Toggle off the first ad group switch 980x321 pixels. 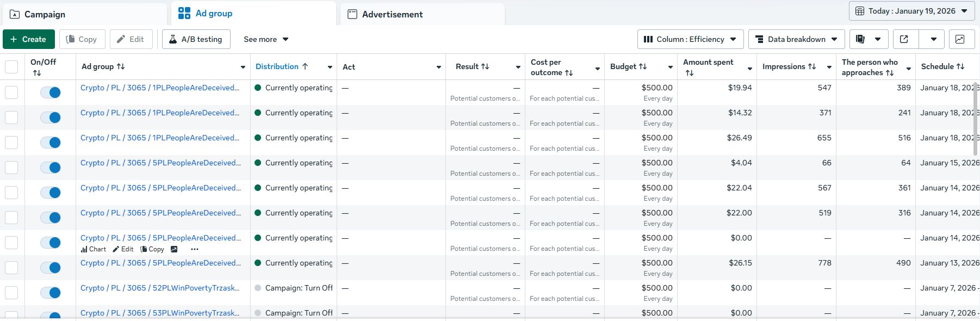(51, 92)
